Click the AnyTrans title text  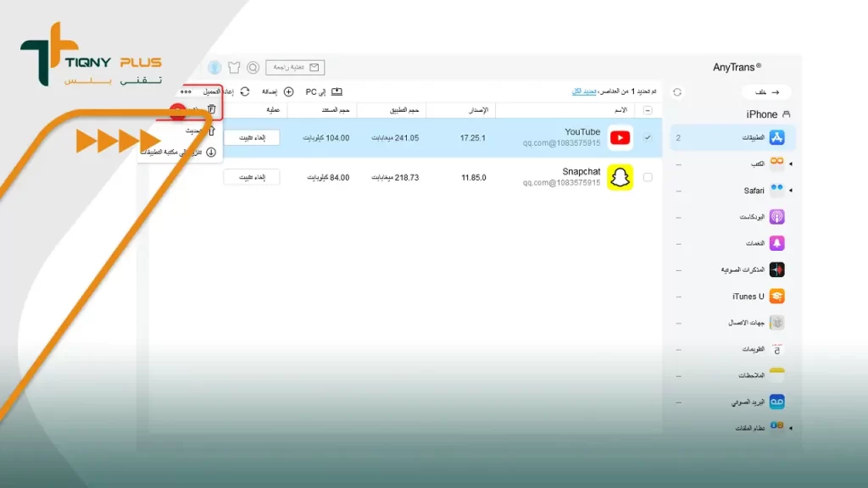pyautogui.click(x=737, y=68)
